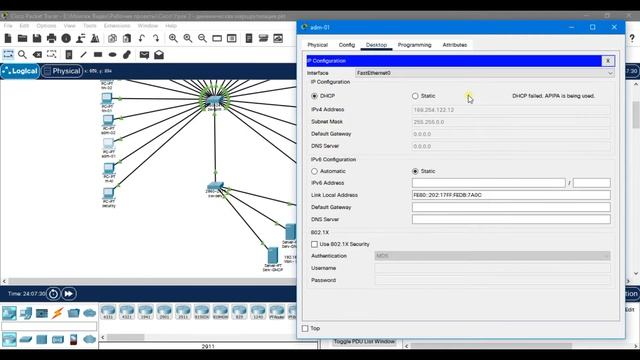
Task: Click the IPv6 DNS Server field
Action: (511, 219)
